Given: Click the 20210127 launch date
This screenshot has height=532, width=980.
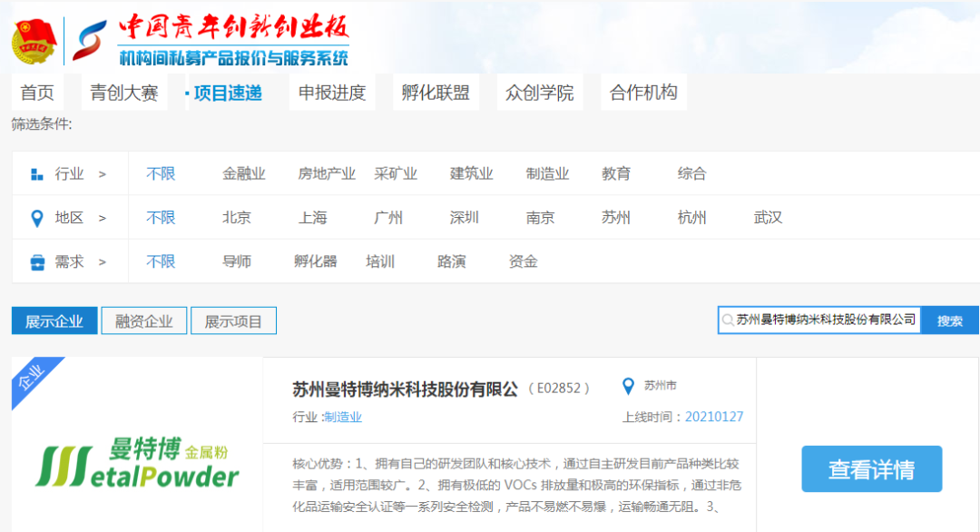Looking at the screenshot, I should tap(714, 417).
